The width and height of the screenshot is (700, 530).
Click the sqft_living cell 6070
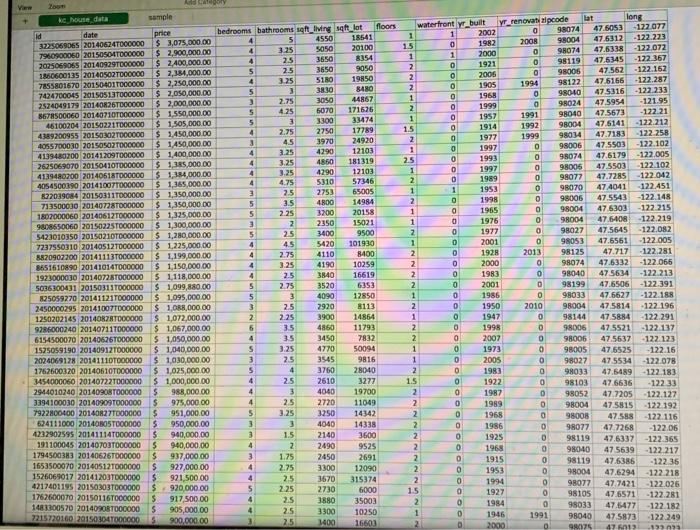pyautogui.click(x=316, y=110)
